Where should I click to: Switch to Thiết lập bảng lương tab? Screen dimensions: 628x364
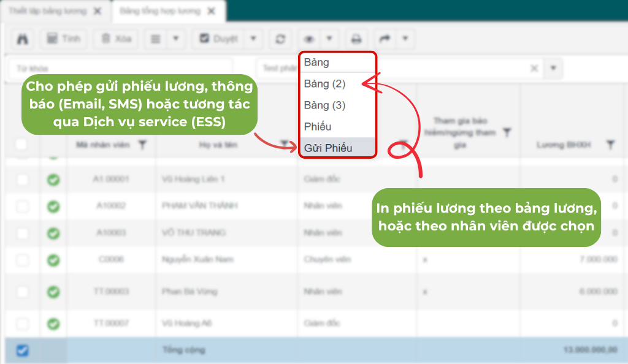tap(47, 11)
